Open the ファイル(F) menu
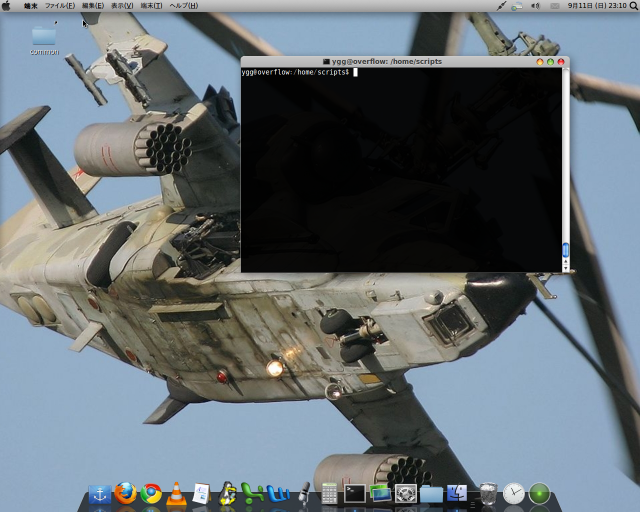640x512 pixels. click(59, 6)
